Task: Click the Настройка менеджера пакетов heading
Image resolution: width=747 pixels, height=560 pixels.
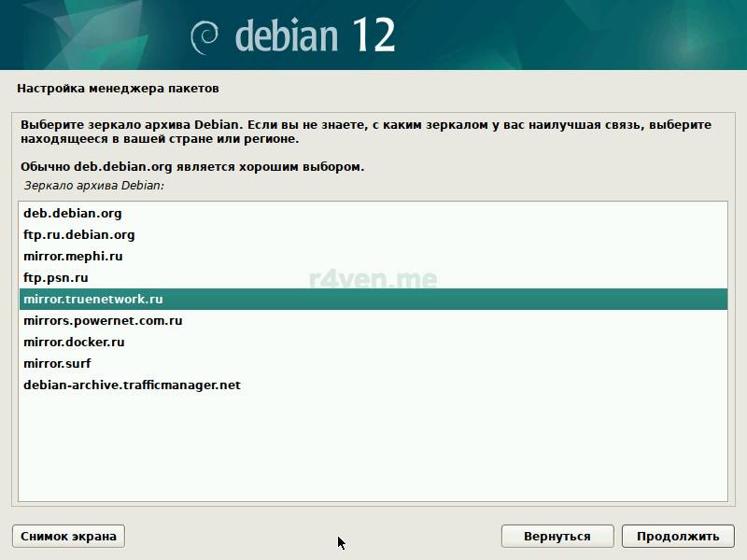Action: tap(118, 89)
